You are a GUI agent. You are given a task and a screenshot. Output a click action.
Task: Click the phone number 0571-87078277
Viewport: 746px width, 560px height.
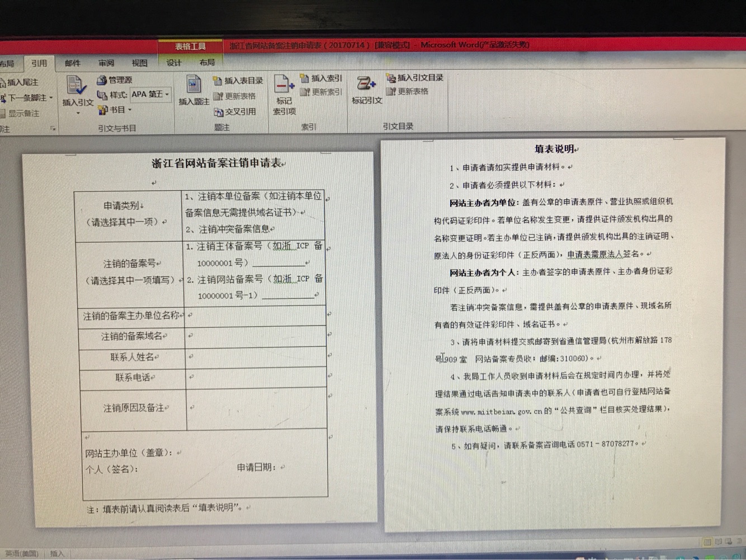click(x=606, y=445)
